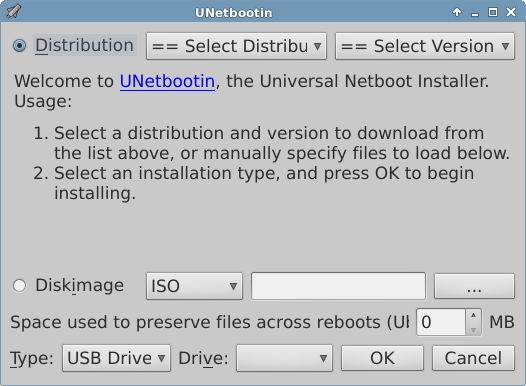Click the OK button to begin installing
526x386 pixels.
[x=382, y=358]
